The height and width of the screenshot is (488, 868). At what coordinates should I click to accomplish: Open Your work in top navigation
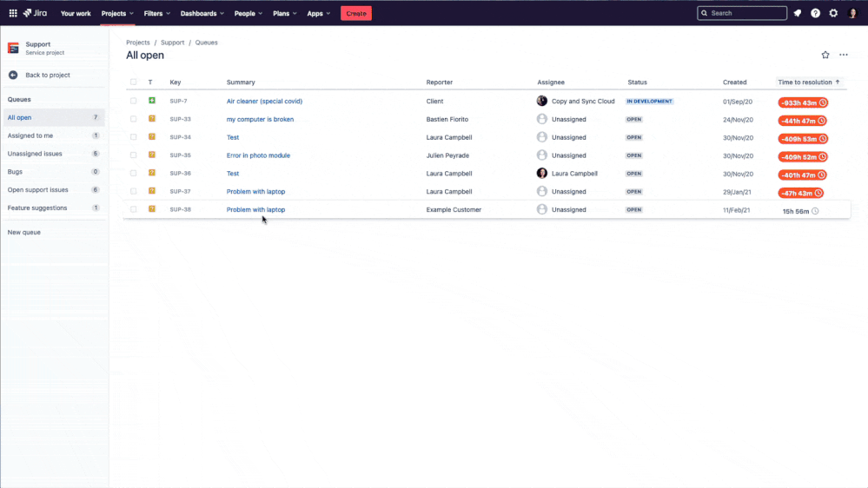point(76,13)
